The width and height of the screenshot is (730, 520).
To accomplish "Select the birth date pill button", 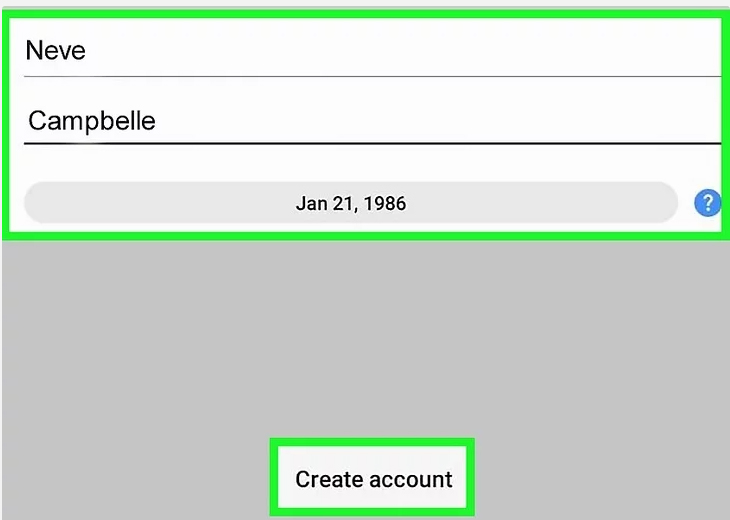I will coord(351,203).
